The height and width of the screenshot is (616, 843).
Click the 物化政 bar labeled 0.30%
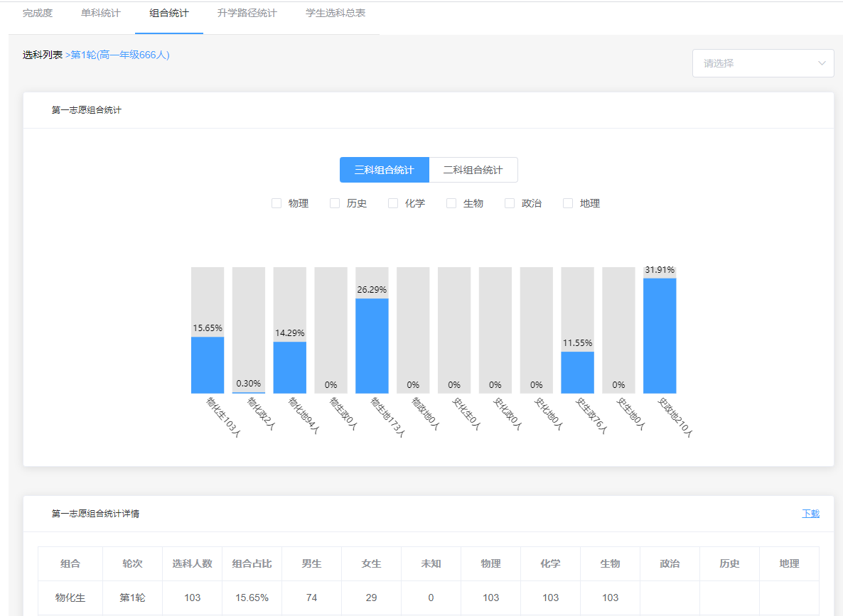click(248, 392)
